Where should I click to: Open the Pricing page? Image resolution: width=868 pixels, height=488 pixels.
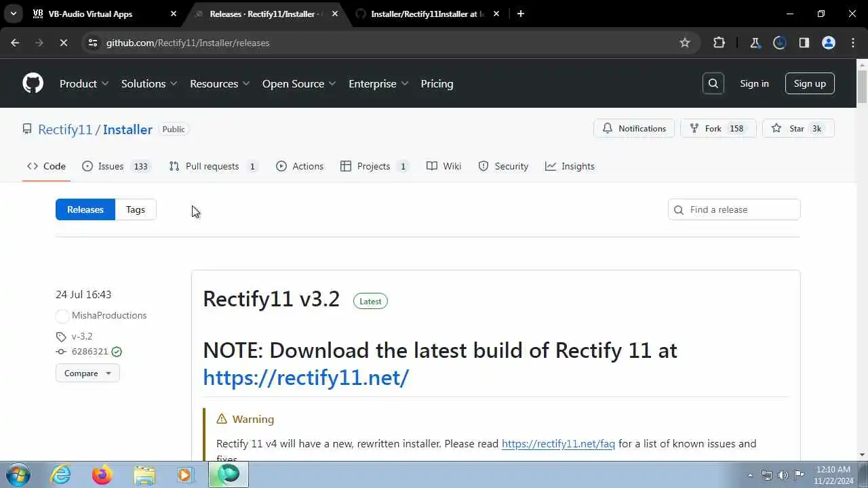pyautogui.click(x=437, y=83)
